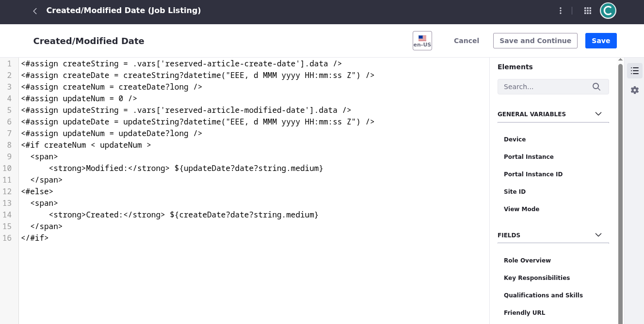The width and height of the screenshot is (644, 324).
Task: Click line number 16 in gutter
Action: 7,238
